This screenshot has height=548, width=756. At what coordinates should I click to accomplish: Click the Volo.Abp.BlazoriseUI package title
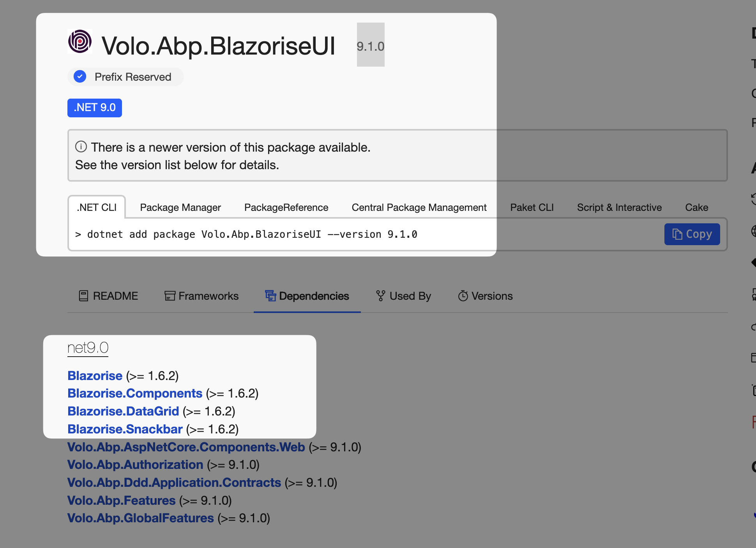pos(218,46)
